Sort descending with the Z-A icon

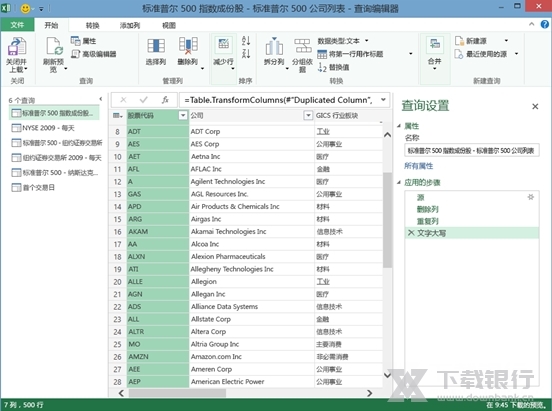point(246,54)
